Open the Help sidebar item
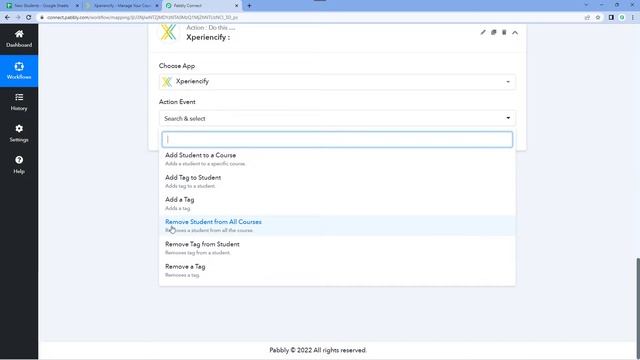The width and height of the screenshot is (640, 360). [x=19, y=165]
